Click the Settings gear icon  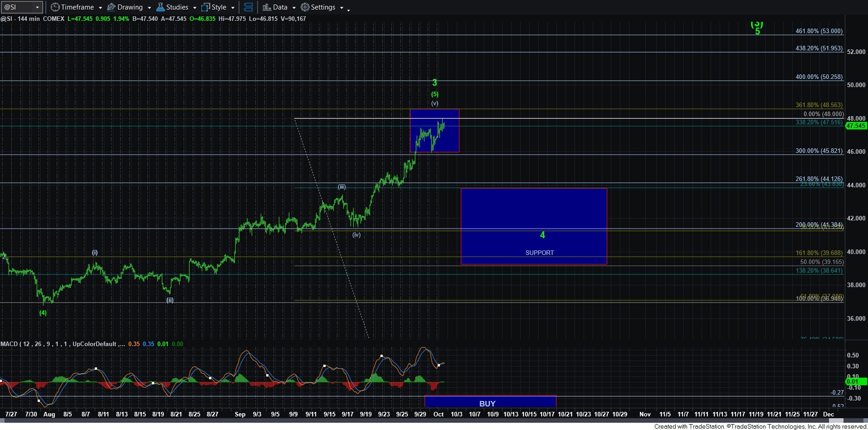tap(305, 7)
